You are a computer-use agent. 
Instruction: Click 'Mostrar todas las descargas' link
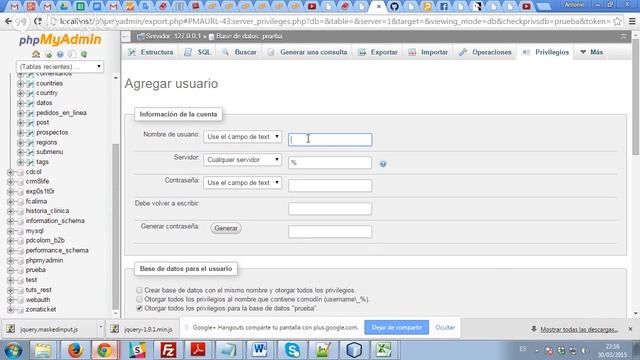pos(579,329)
